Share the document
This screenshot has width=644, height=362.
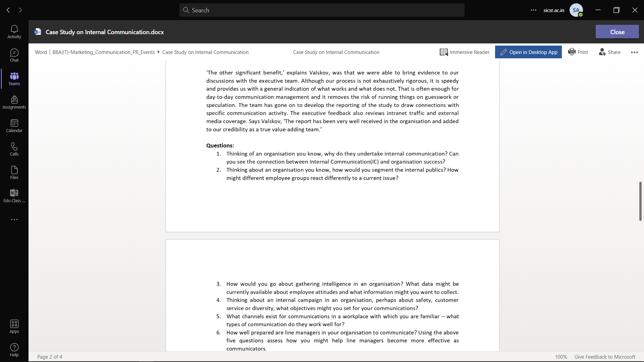point(610,52)
